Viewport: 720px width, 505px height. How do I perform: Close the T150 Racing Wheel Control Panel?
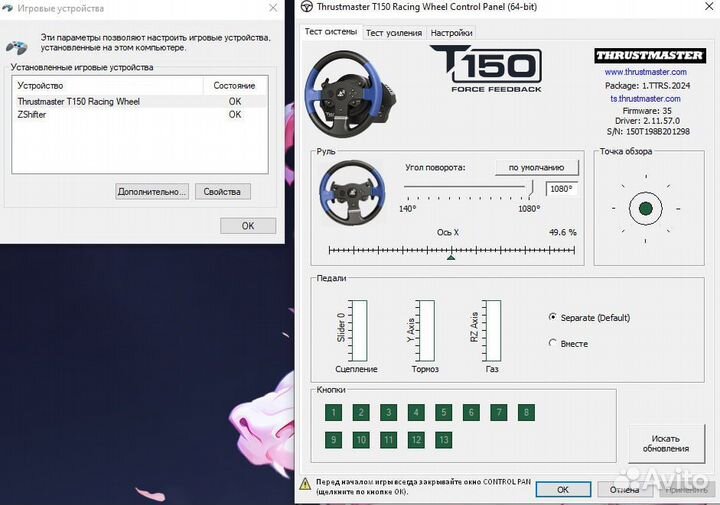click(x=709, y=6)
